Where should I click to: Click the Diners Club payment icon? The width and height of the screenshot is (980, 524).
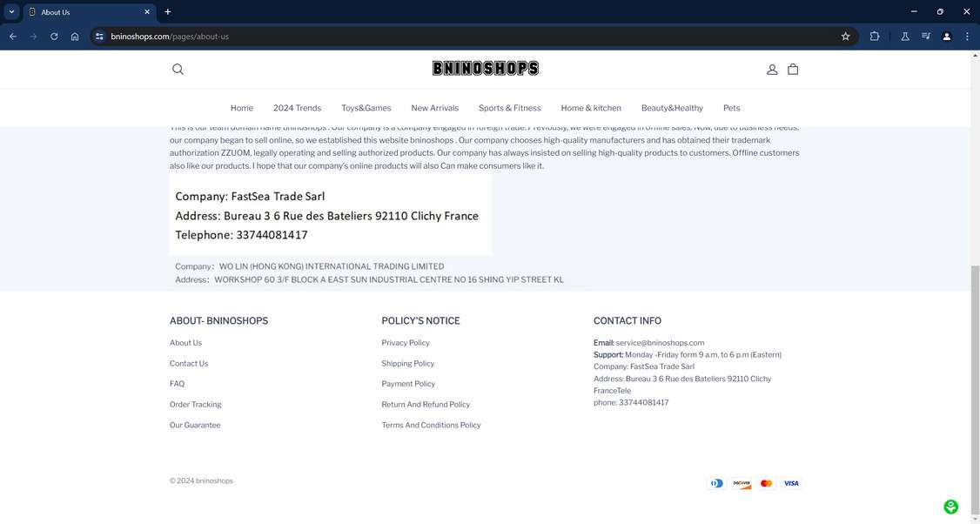(717, 483)
